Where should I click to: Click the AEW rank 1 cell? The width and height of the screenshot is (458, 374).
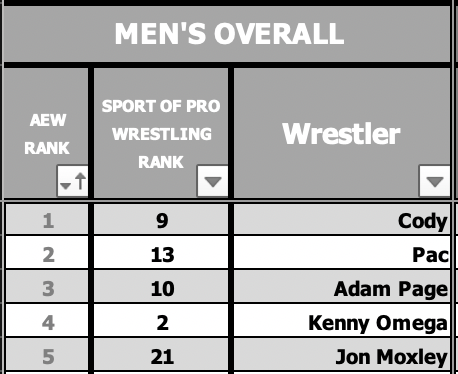[x=47, y=219]
